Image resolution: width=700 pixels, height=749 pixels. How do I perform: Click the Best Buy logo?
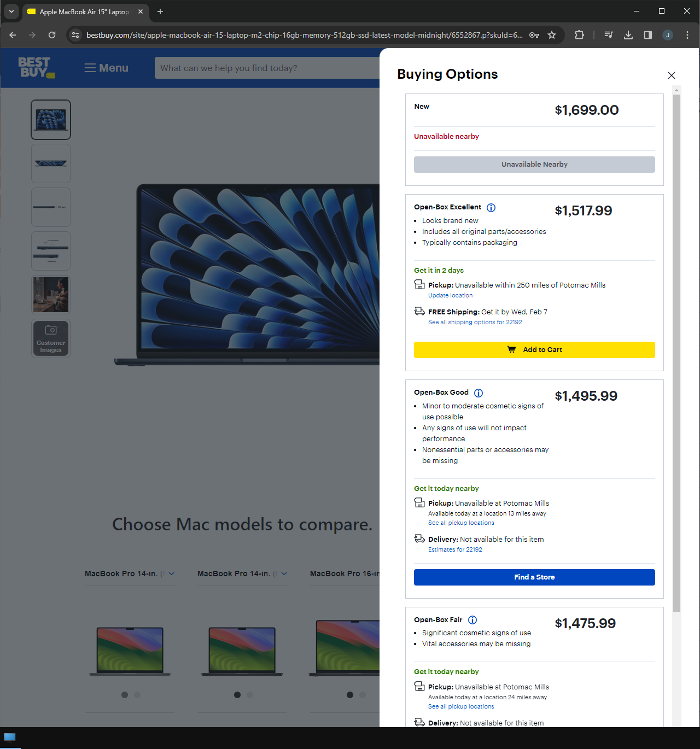pos(36,68)
